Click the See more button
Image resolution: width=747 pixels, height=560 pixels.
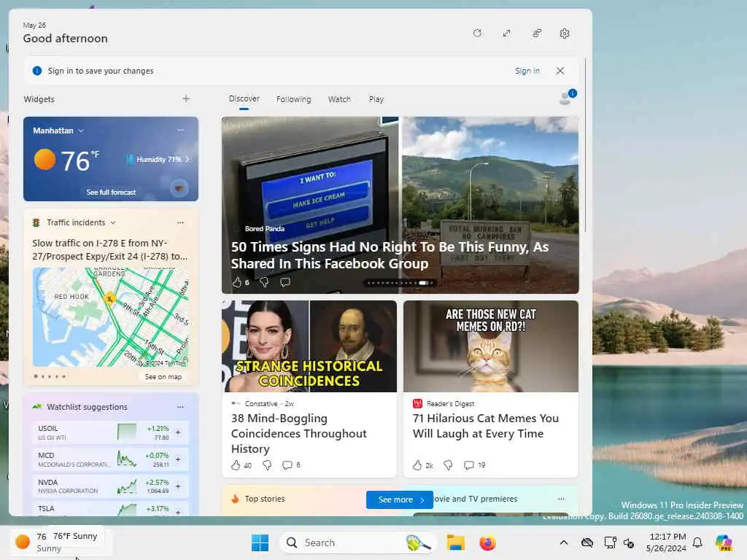coord(400,499)
